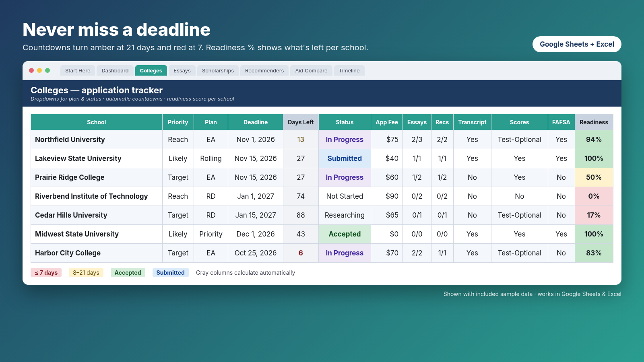Select the Priority column header

178,122
